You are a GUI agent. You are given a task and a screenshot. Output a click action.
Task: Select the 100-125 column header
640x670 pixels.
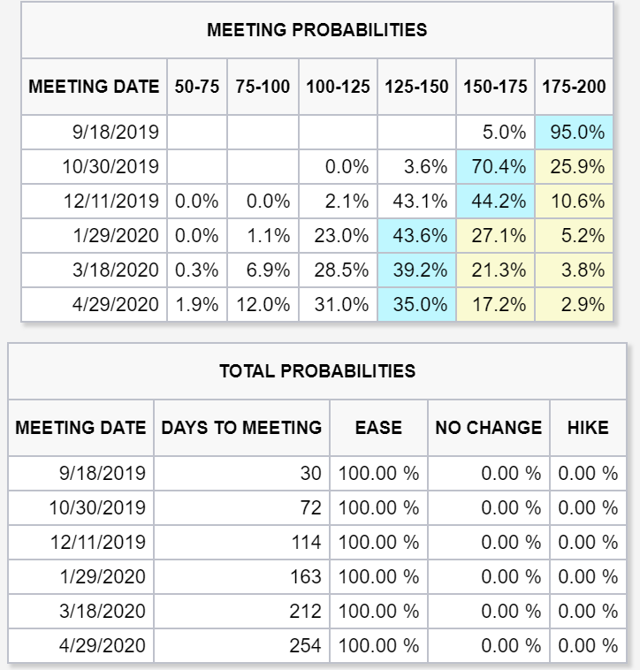[x=338, y=87]
